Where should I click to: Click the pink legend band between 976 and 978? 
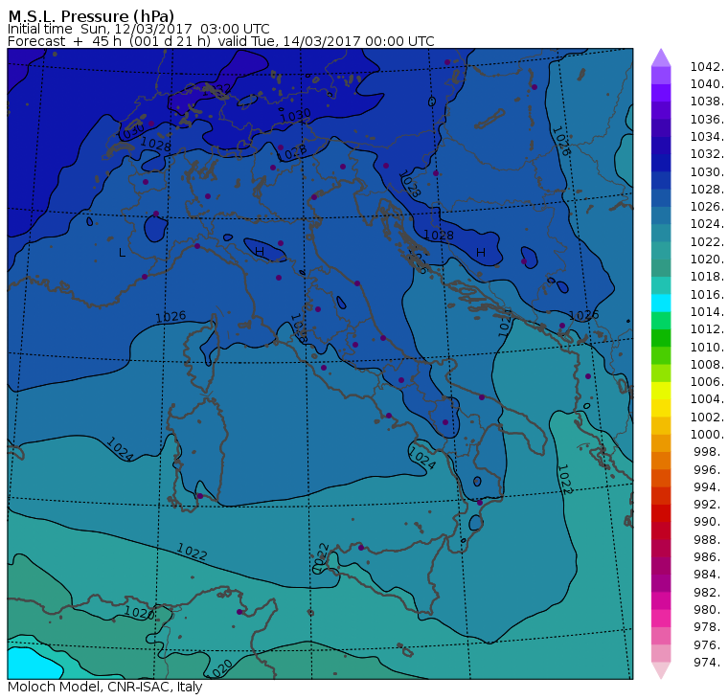[x=661, y=636]
